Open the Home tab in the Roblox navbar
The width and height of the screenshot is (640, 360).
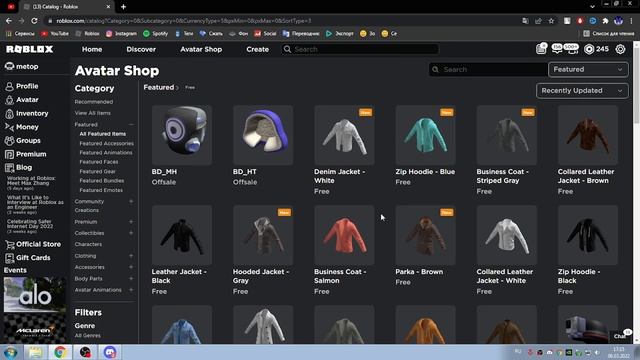tap(92, 49)
